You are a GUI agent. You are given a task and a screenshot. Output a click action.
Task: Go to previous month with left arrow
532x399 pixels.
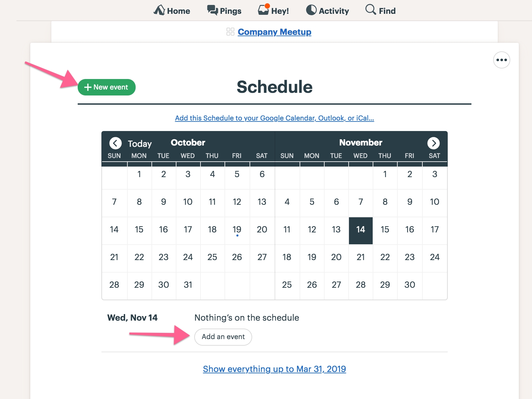116,143
